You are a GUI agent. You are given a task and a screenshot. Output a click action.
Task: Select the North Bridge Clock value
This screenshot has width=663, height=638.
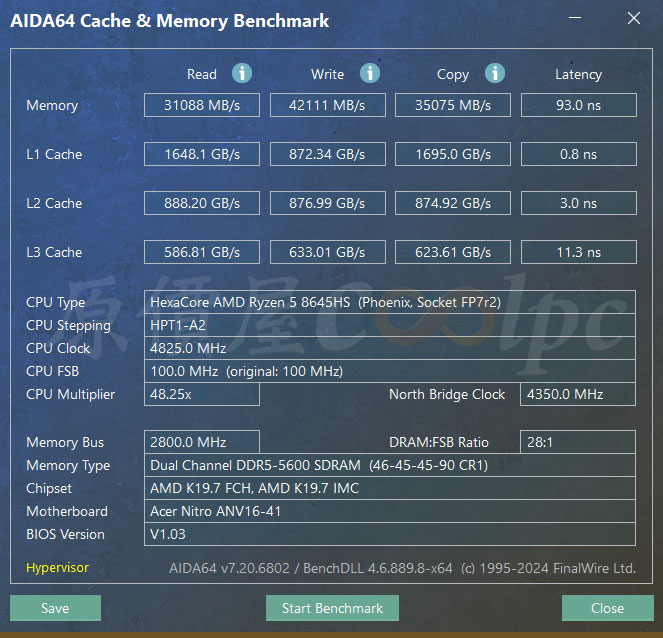pyautogui.click(x=578, y=394)
